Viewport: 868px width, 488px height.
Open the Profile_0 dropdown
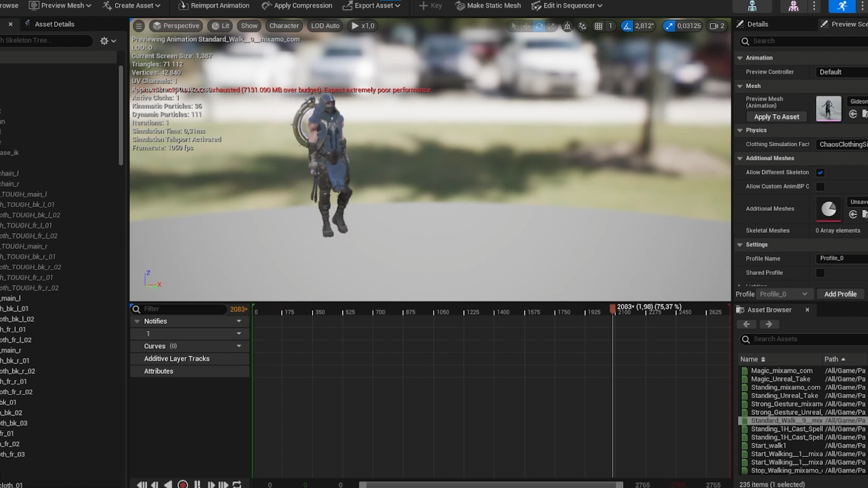[784, 294]
